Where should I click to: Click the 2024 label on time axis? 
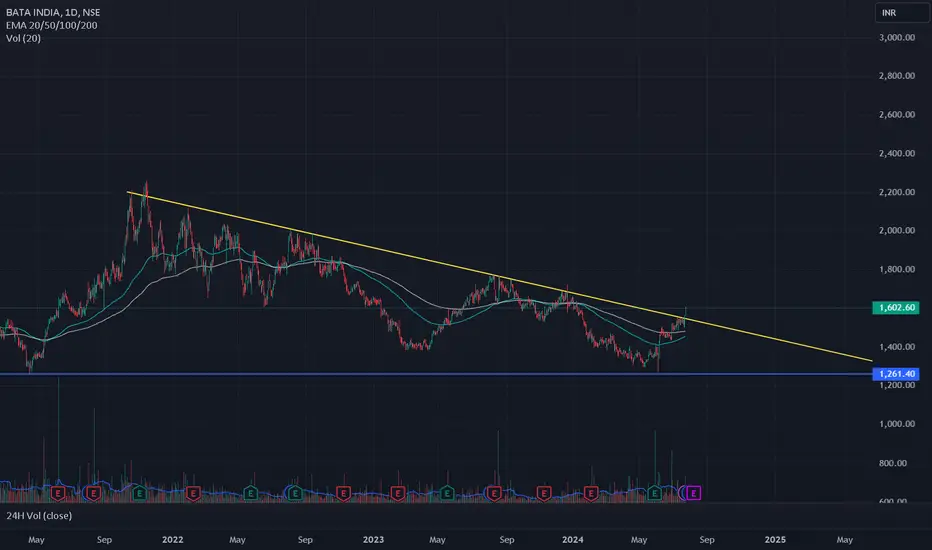click(x=572, y=540)
